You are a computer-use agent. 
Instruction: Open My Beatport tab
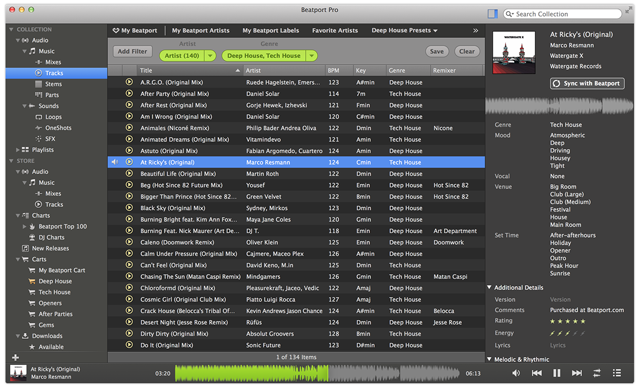(x=135, y=31)
